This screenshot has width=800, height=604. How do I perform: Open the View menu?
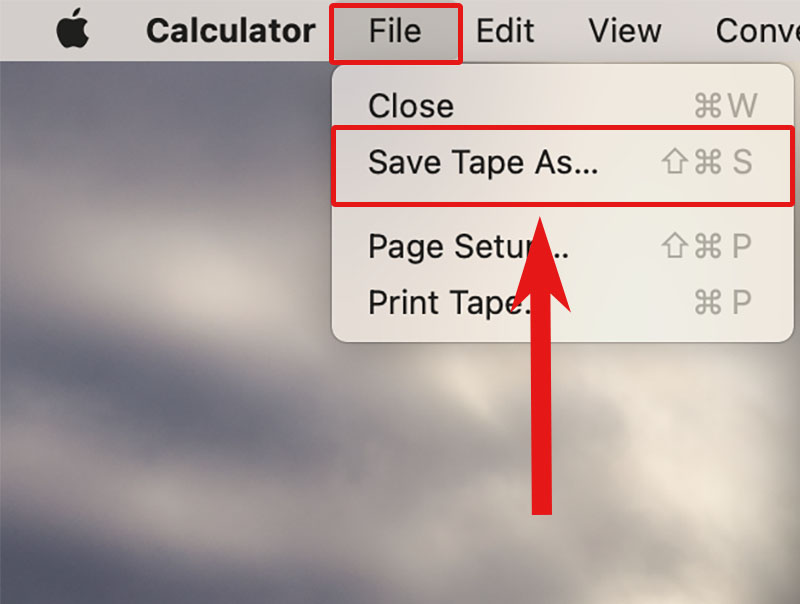coord(625,31)
